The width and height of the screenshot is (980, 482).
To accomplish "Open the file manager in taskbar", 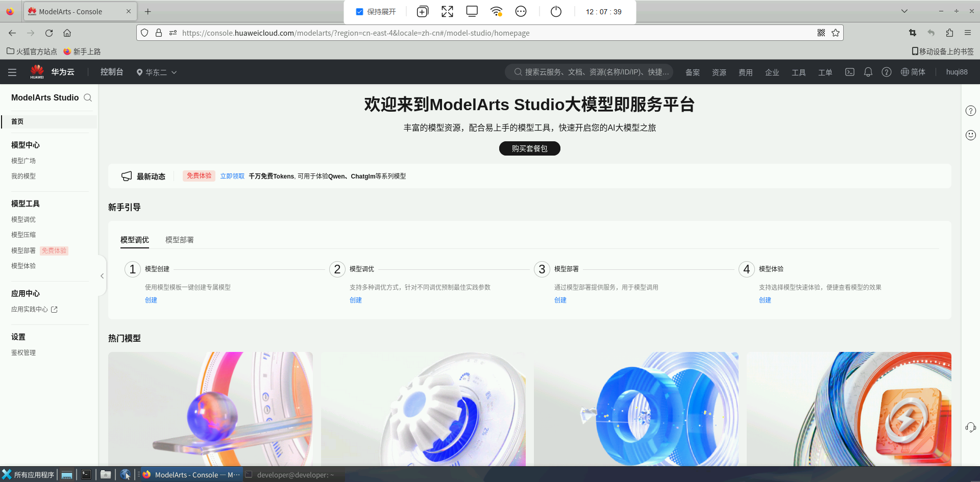I will 106,475.
